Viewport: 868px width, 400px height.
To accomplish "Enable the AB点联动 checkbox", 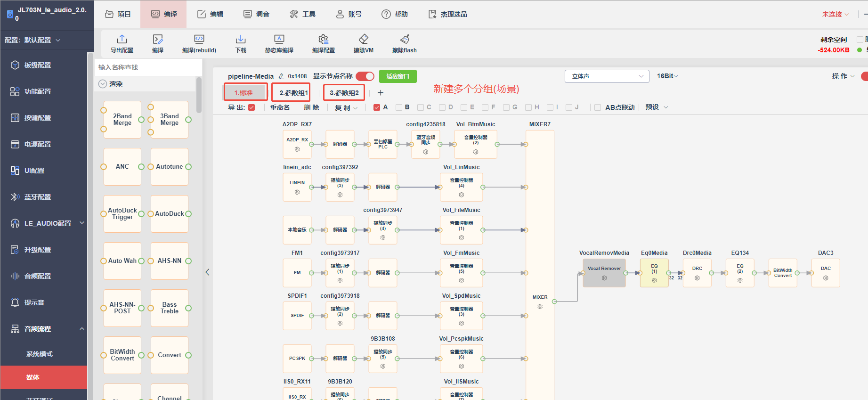I will point(598,107).
